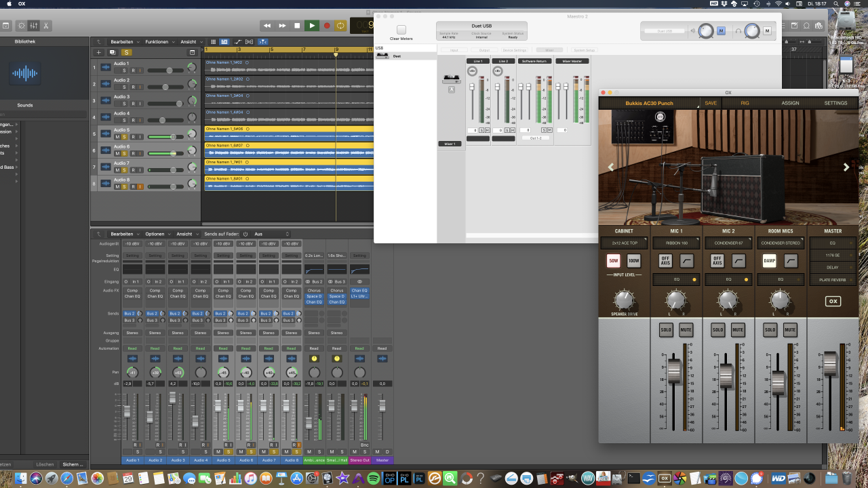
Task: Click the Bnc bounce button on Stereo Out
Action: (x=365, y=445)
